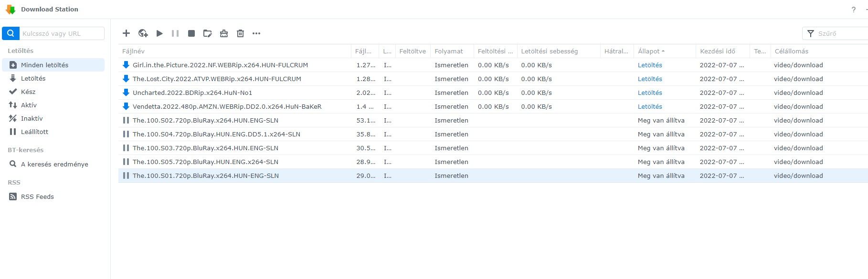Focus the keyword or URL search field
Viewport: 868px width, 279px height.
pyautogui.click(x=62, y=33)
